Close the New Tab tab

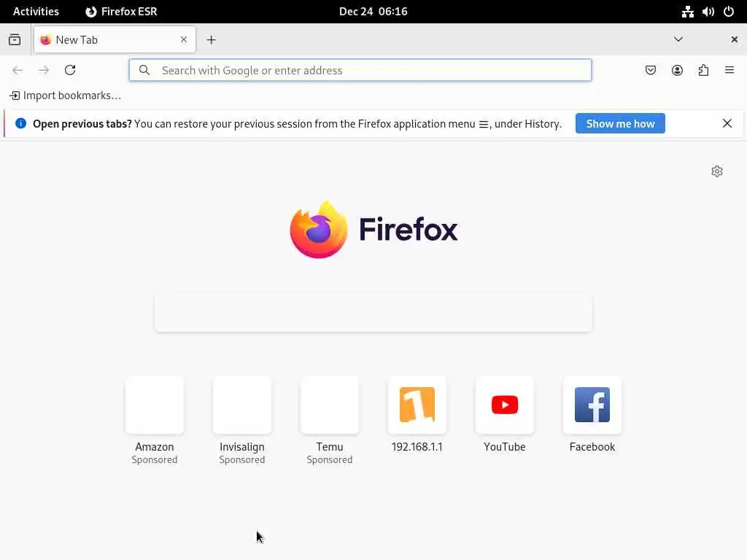[x=184, y=40]
